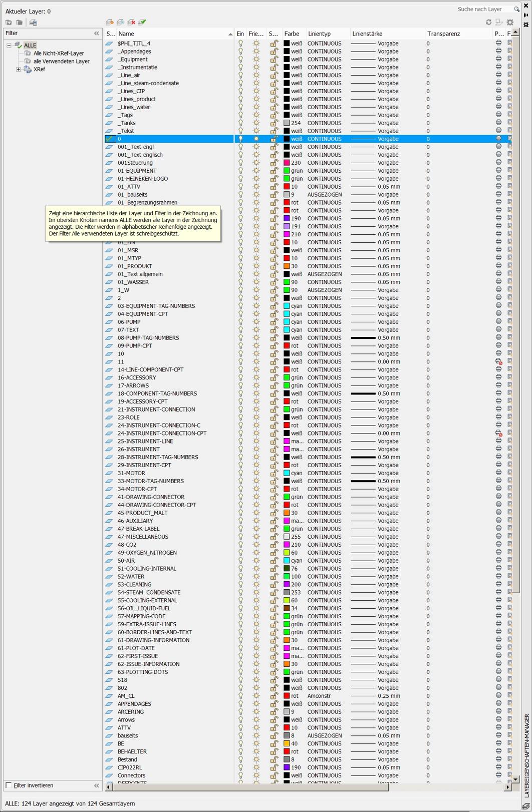Screen dimensions: 532x812
Task: Set selected layer as current
Action: coord(142,22)
